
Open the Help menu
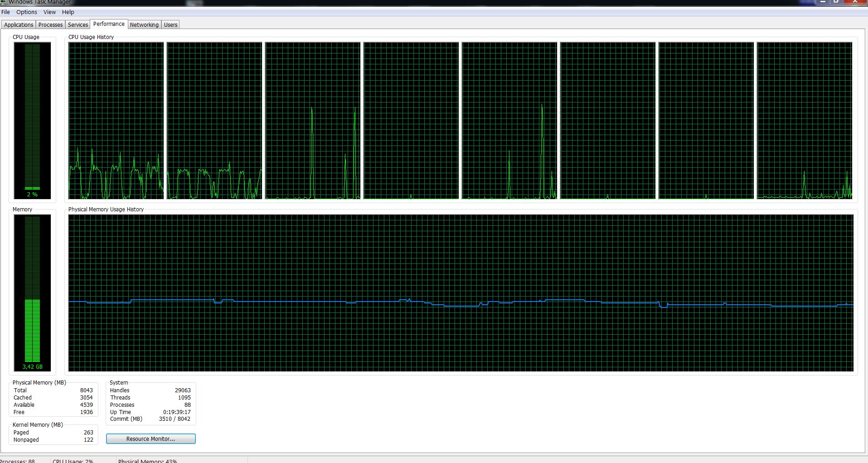[x=68, y=12]
